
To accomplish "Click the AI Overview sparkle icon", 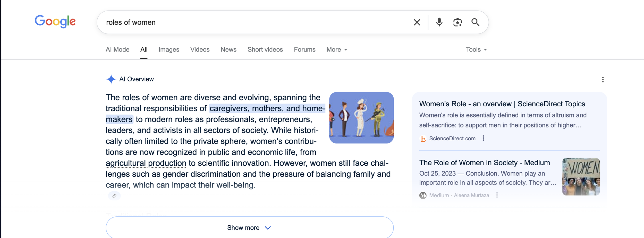I will click(111, 79).
